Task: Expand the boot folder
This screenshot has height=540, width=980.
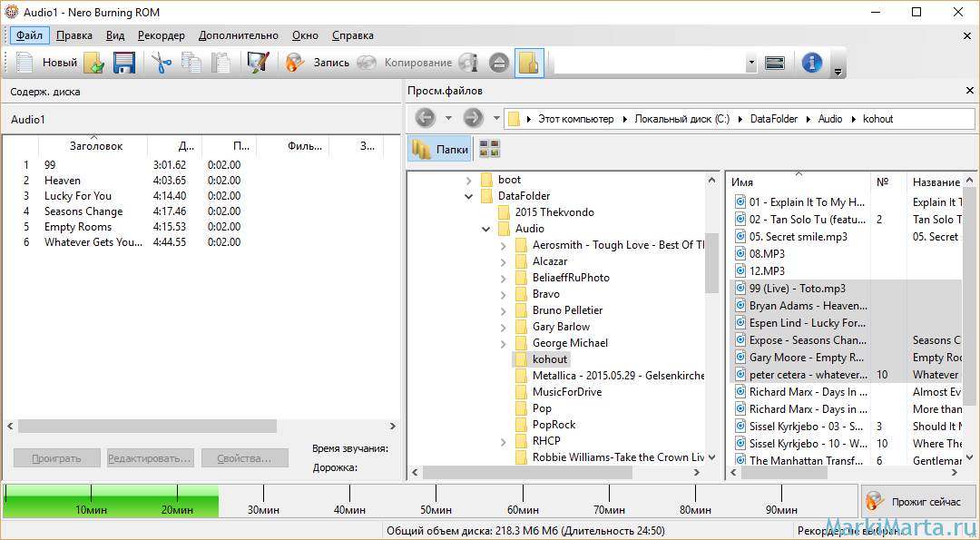Action: 469,180
